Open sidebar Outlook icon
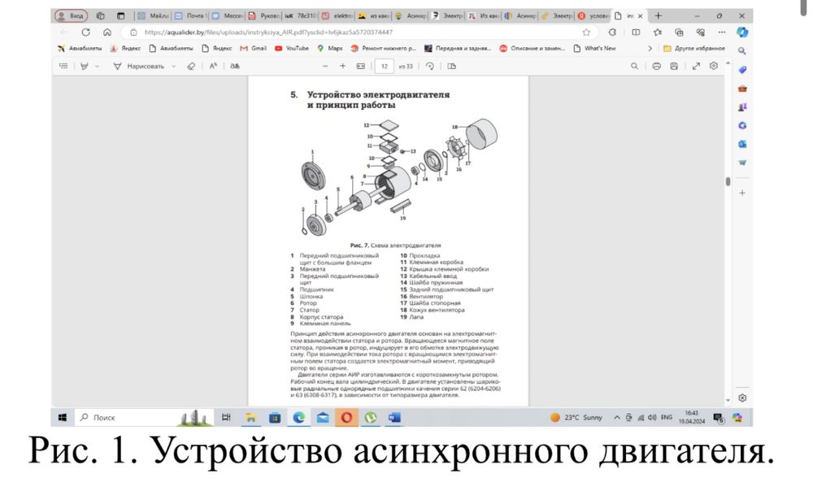This screenshot has height=504, width=813. pos(742,144)
